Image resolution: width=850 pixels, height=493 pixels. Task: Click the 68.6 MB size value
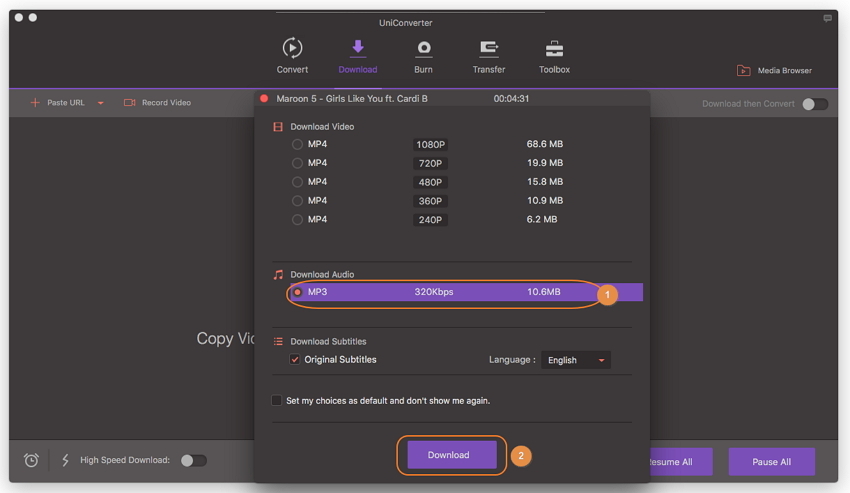(545, 144)
